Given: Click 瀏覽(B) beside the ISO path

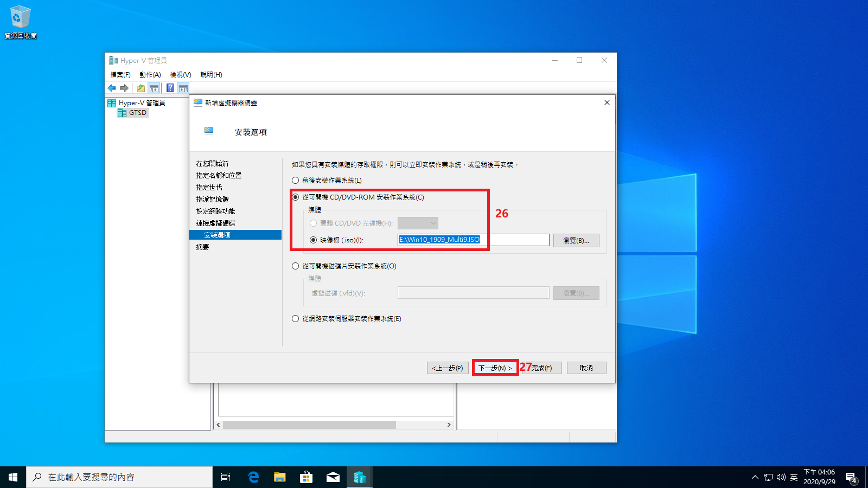Looking at the screenshot, I should click(576, 240).
